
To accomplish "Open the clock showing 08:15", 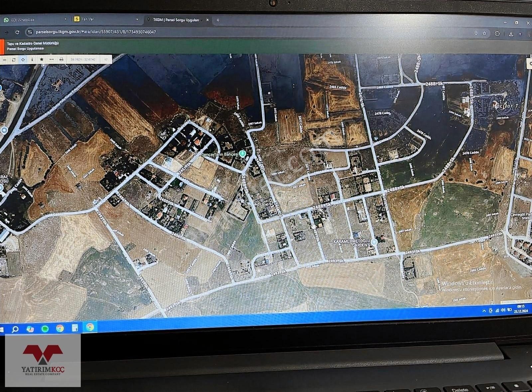I will click(521, 310).
